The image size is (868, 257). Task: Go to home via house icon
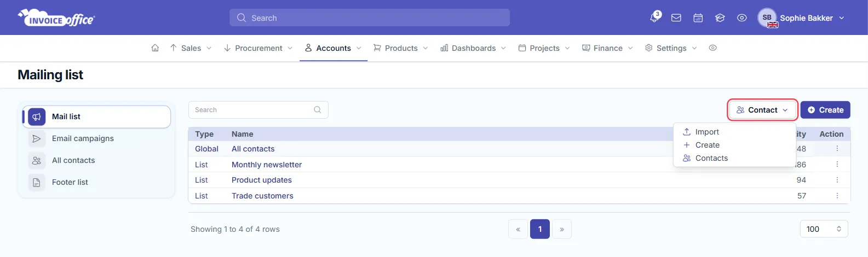click(155, 48)
